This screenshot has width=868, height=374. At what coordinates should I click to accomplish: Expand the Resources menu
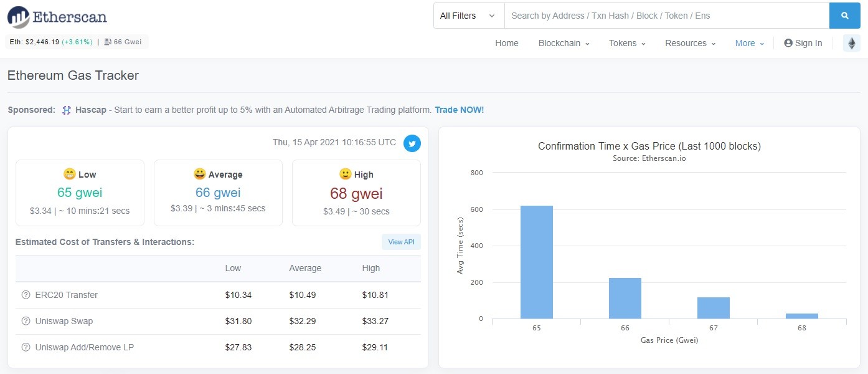click(690, 43)
